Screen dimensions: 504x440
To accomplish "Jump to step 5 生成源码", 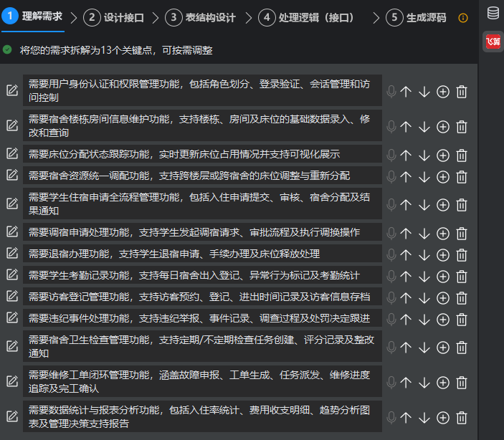I will [x=416, y=17].
